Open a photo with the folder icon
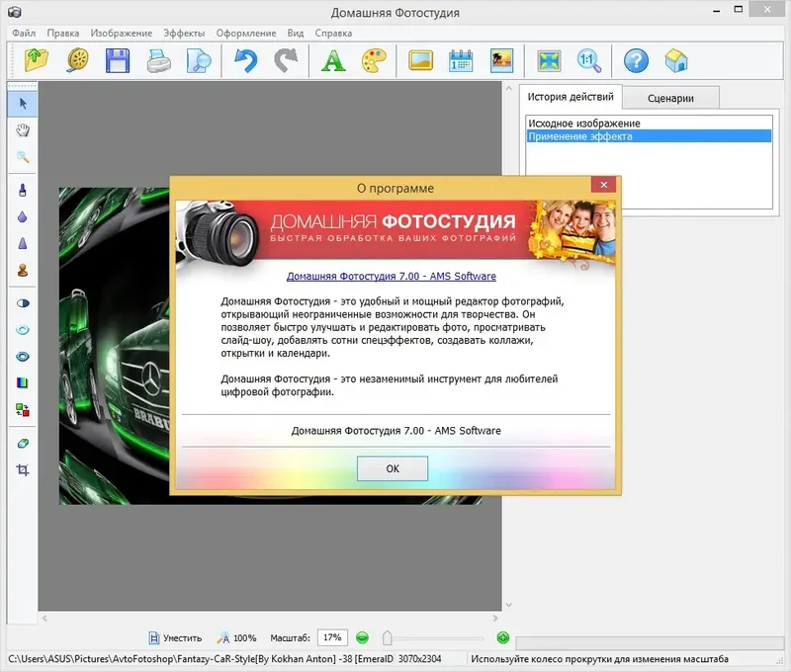Image resolution: width=791 pixels, height=672 pixels. (x=37, y=60)
